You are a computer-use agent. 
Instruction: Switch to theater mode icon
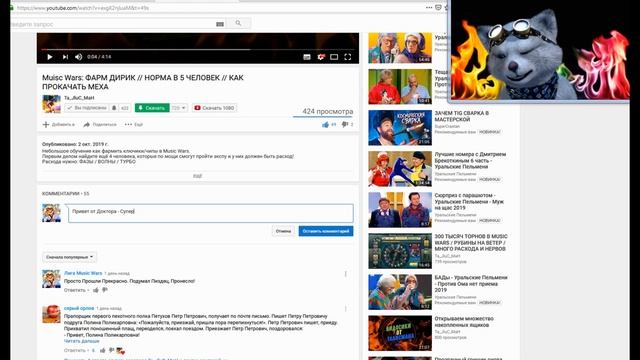[334, 57]
